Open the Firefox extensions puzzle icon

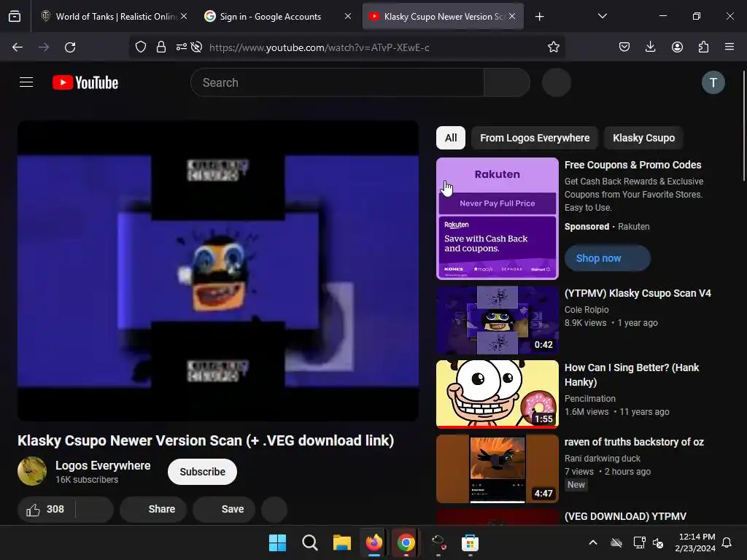(x=703, y=47)
